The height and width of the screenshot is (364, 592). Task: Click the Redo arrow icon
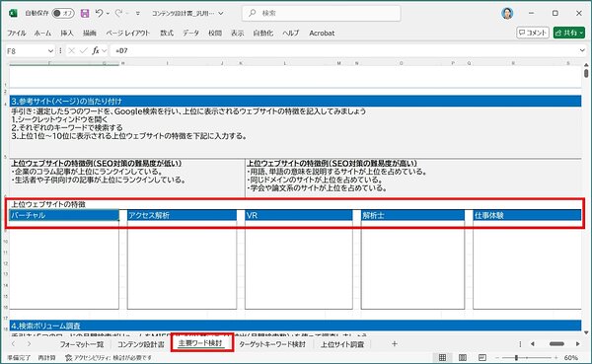tap(118, 13)
